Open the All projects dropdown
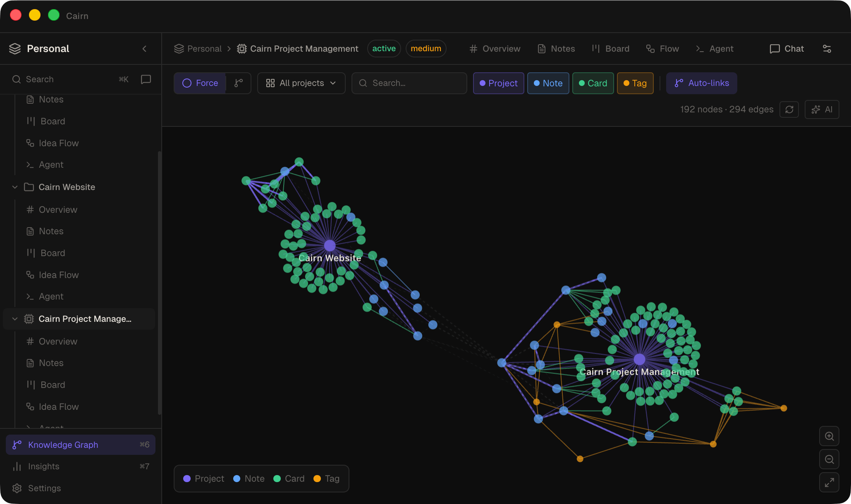 tap(301, 83)
